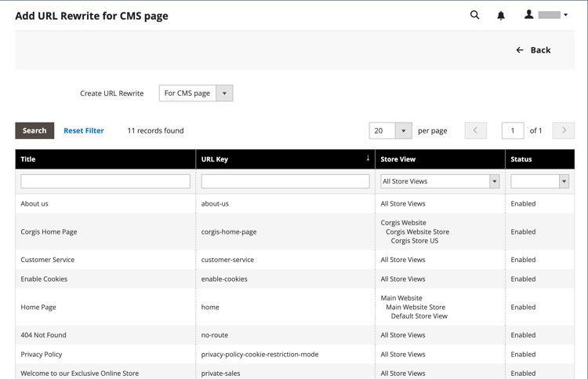Click the enable-cookies URL key

[224, 279]
